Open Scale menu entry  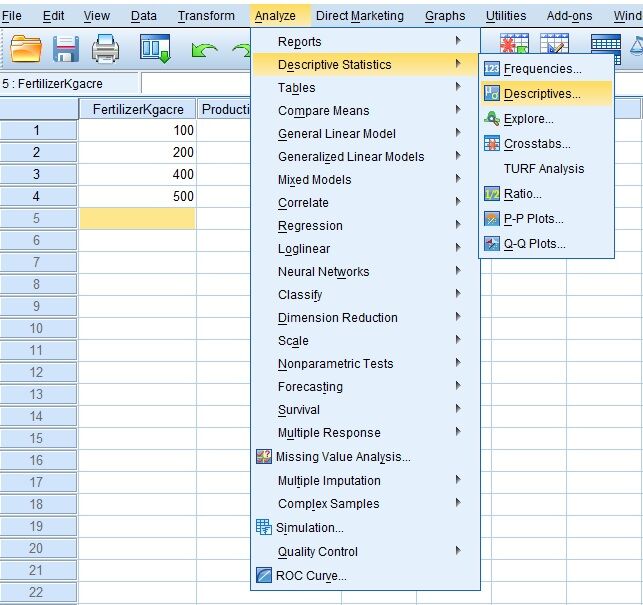coord(365,340)
